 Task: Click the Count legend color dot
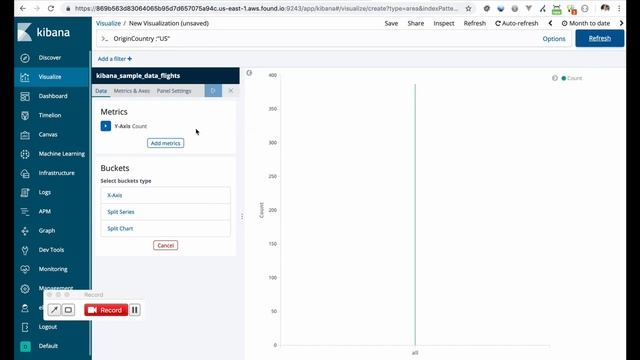tap(564, 78)
